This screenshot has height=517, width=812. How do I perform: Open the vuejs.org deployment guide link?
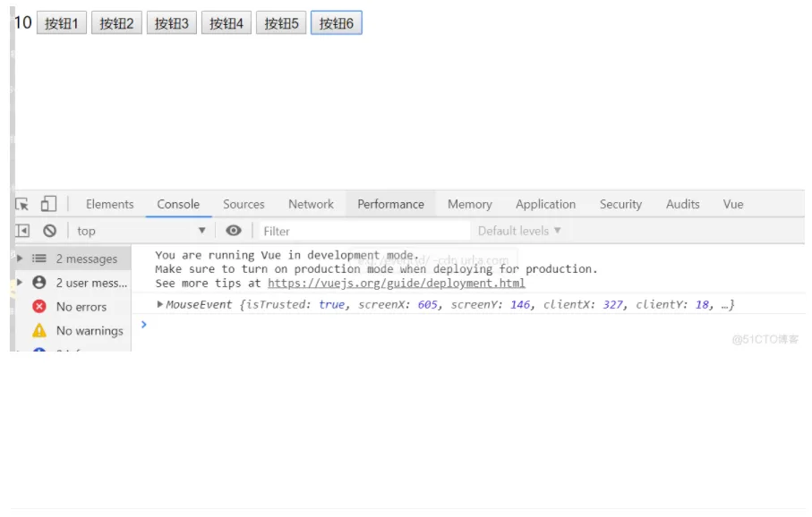point(397,283)
